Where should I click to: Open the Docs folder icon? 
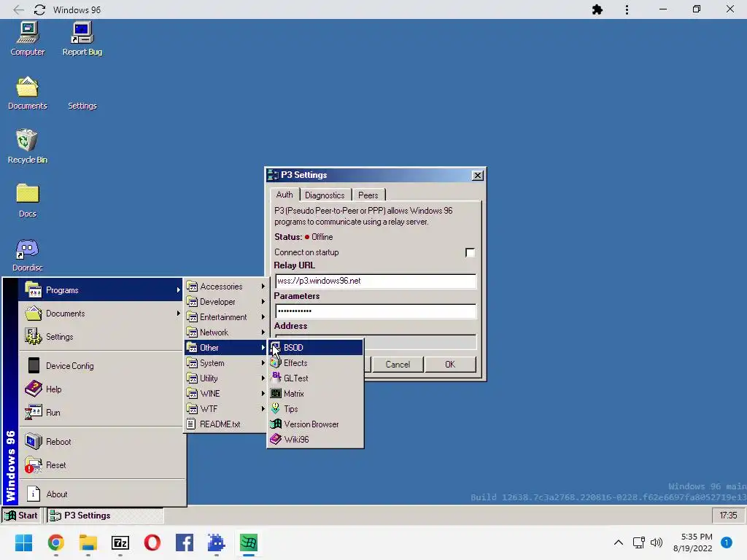tap(27, 201)
